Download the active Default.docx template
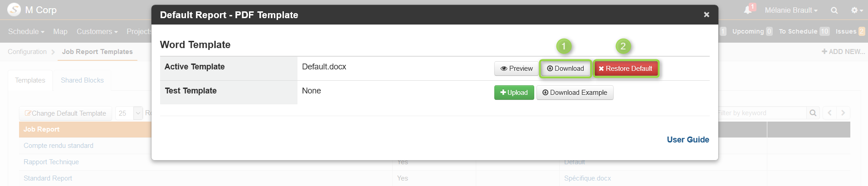Viewport: 868px width, 186px height. (565, 69)
